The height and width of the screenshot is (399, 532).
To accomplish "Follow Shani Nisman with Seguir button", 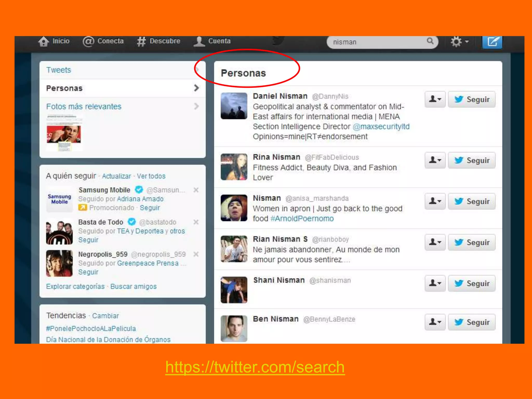I will [x=472, y=283].
